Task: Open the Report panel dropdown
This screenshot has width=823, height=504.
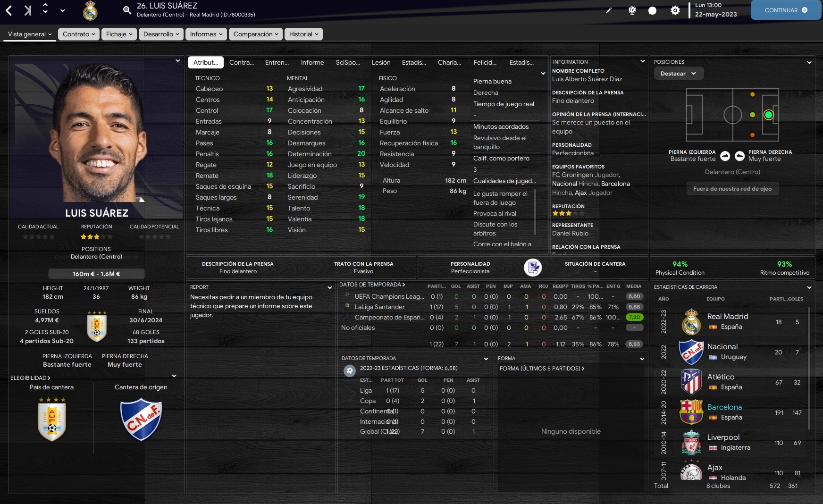Action: (x=330, y=287)
